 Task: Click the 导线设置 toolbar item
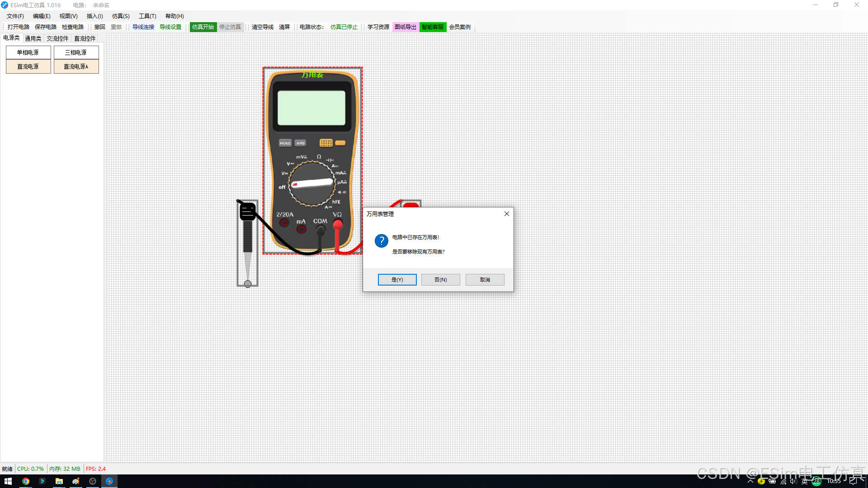[x=170, y=27]
